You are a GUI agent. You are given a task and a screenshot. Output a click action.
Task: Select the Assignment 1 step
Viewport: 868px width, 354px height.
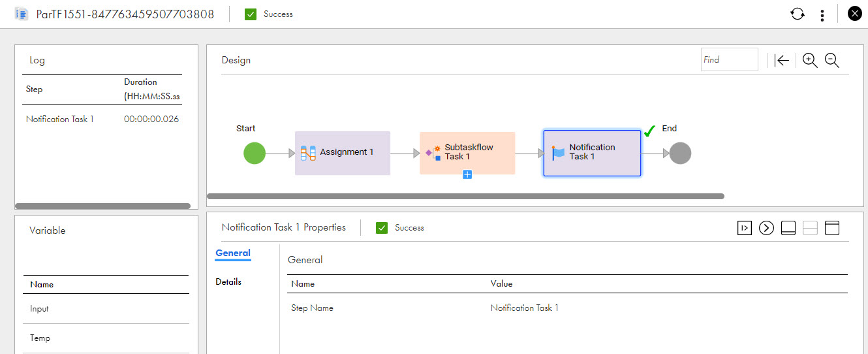point(343,153)
